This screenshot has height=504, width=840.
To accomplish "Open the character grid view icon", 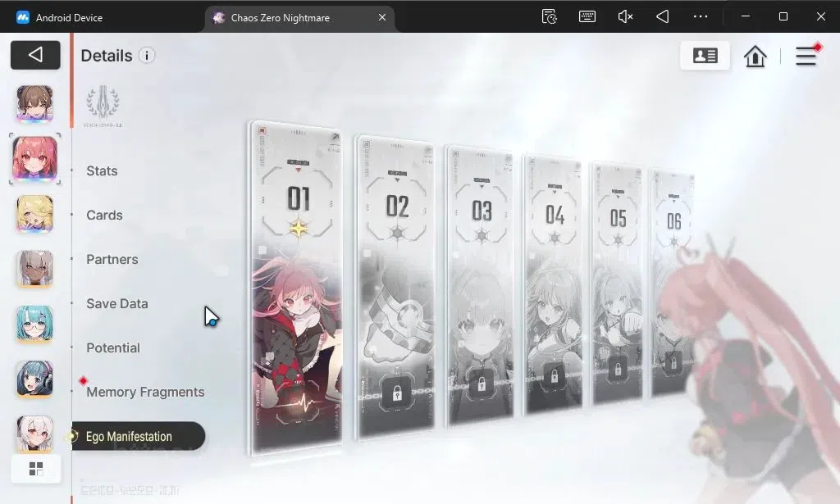I will click(36, 470).
